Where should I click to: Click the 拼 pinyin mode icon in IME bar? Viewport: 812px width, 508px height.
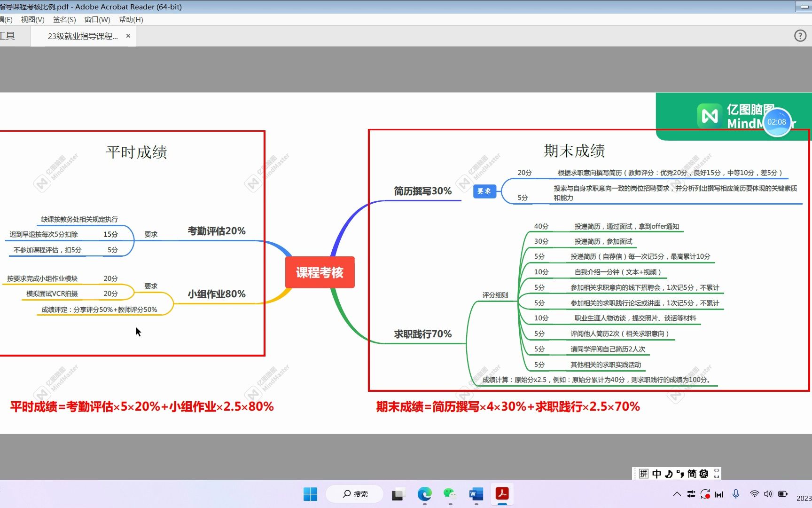(644, 474)
